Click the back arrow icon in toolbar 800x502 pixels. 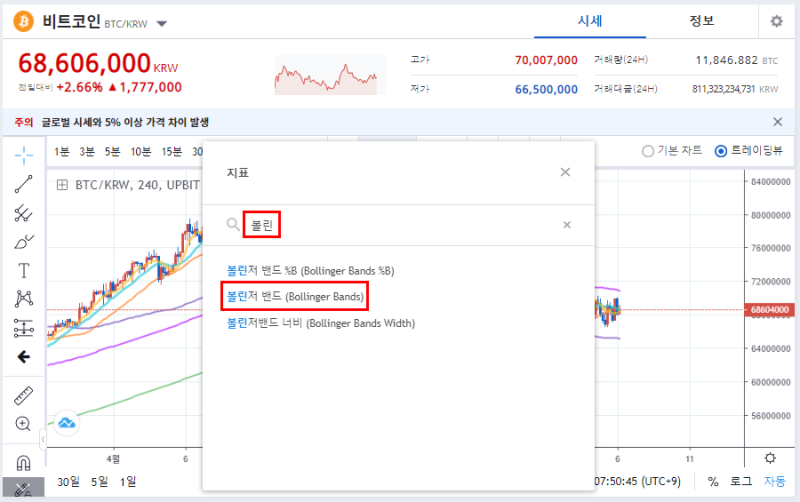click(x=23, y=357)
